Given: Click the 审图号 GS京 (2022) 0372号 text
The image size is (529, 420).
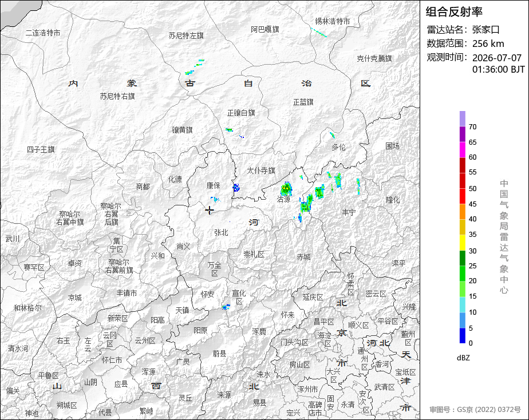Looking at the screenshot, I should (475, 410).
